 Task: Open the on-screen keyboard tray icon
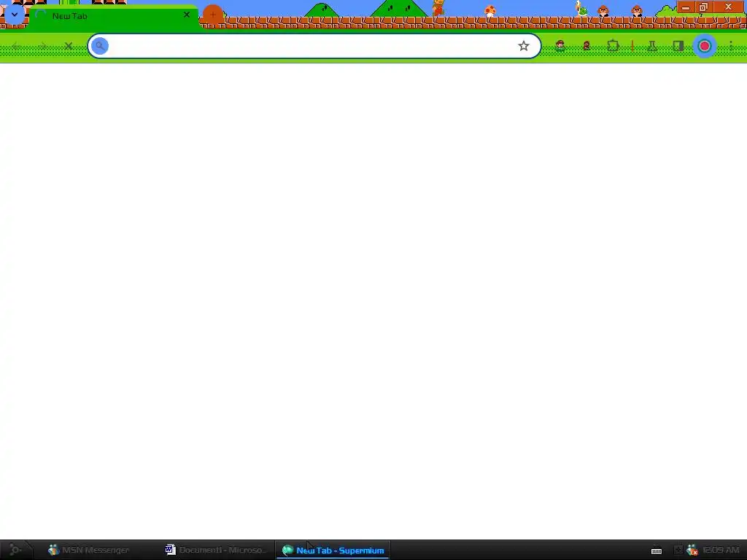657,551
